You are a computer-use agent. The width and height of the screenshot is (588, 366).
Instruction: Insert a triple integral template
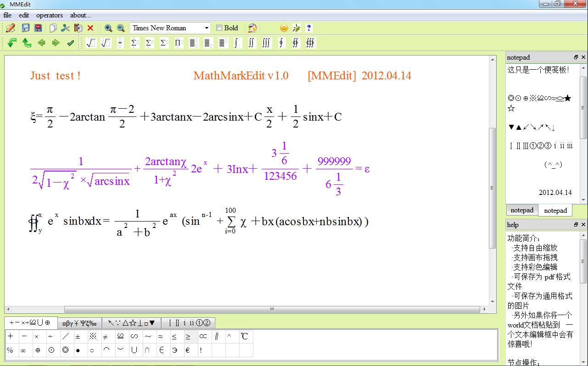[266, 43]
